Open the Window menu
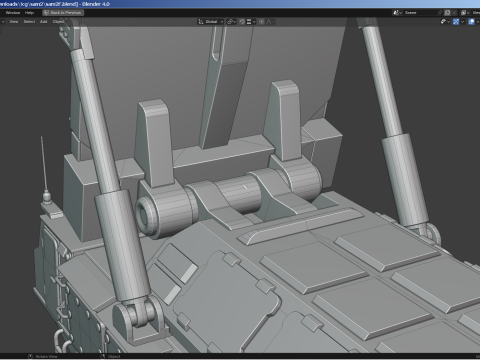This screenshot has height=360, width=480. click(x=13, y=13)
